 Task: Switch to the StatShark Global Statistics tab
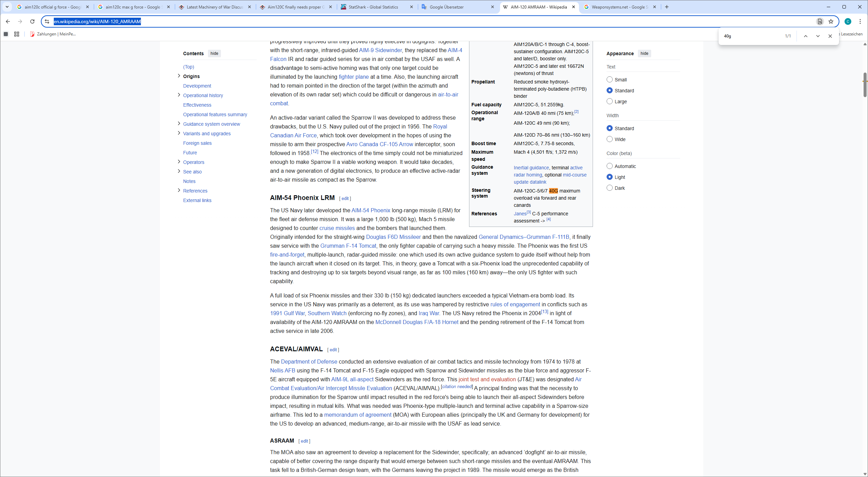[373, 7]
